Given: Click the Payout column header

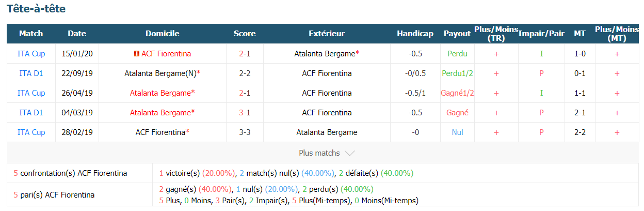Looking at the screenshot, I should (x=457, y=34).
